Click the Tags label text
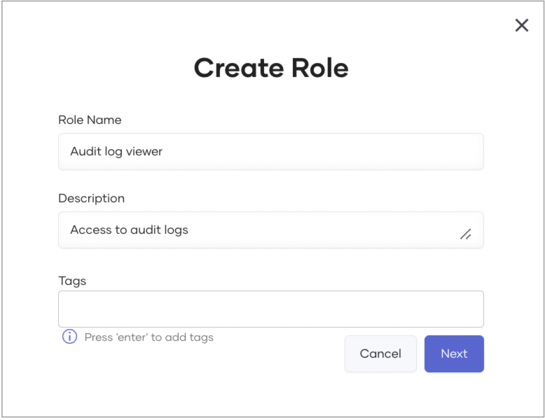Image resolution: width=545 pixels, height=420 pixels. pyautogui.click(x=72, y=281)
